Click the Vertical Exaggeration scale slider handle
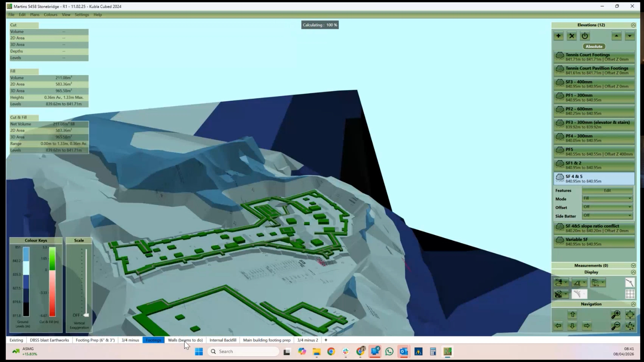This screenshot has height=362, width=644. click(x=86, y=315)
